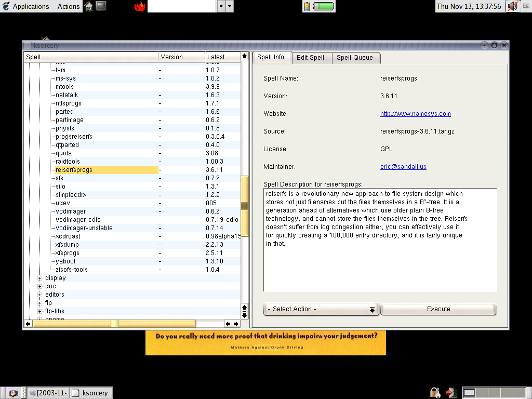Open the terminal launcher icon
The image size is (532, 399).
[x=101, y=6]
